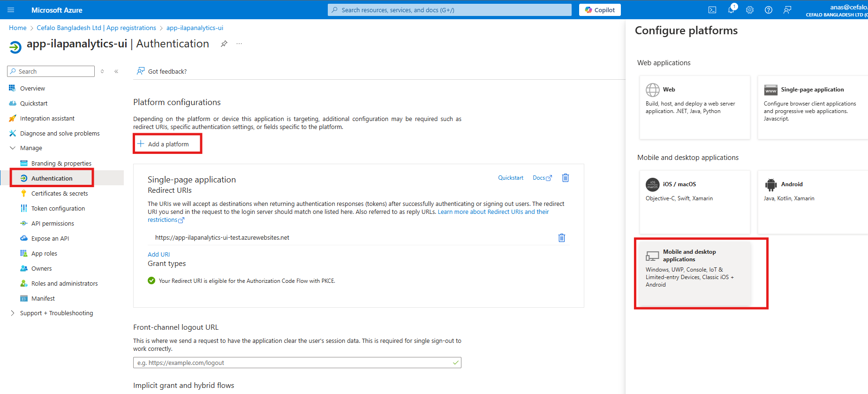Open Manifest in the sidebar
This screenshot has height=394, width=868.
pyautogui.click(x=43, y=298)
